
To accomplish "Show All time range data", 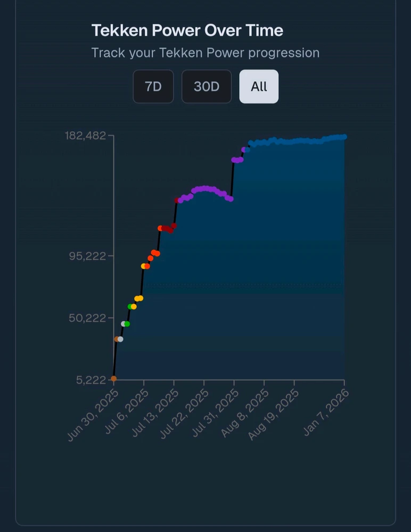I will (x=259, y=86).
